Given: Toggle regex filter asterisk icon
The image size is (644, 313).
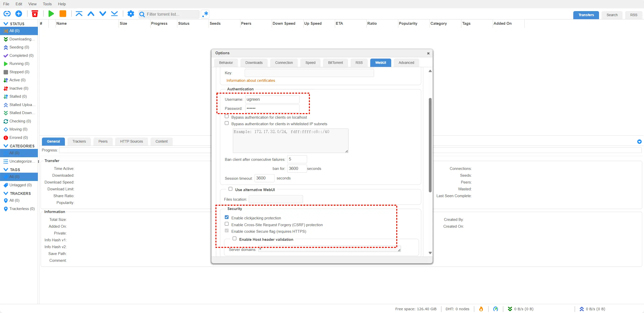Looking at the screenshot, I should coord(205,14).
